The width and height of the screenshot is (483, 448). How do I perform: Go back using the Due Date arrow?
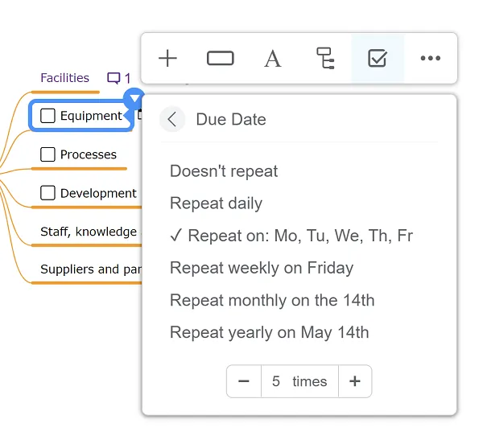click(x=172, y=119)
